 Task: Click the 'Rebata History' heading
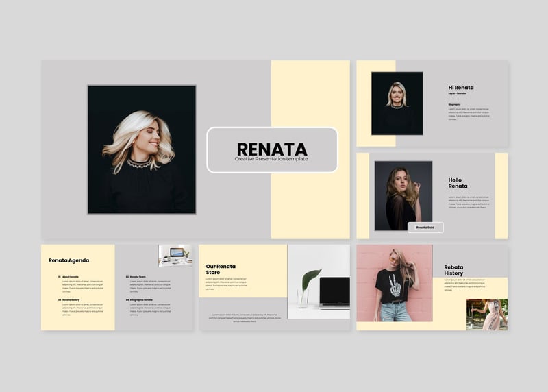point(453,270)
